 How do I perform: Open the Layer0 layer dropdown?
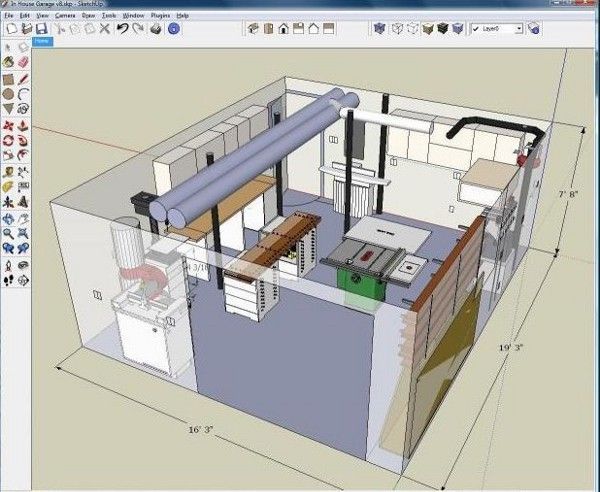(x=497, y=29)
